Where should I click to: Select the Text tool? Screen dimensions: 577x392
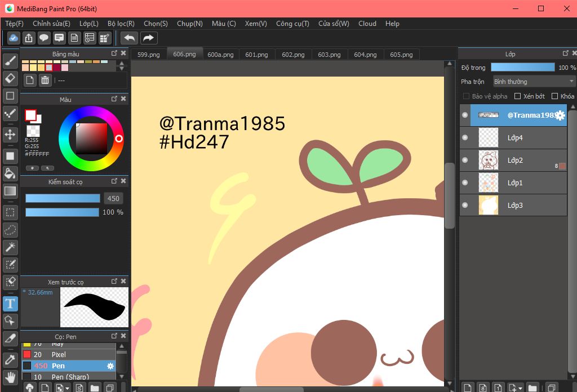pyautogui.click(x=10, y=304)
